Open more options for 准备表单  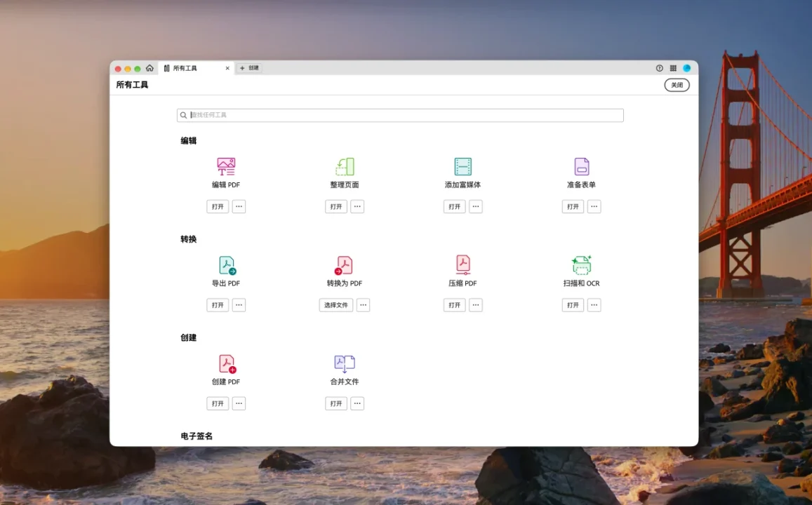click(594, 206)
